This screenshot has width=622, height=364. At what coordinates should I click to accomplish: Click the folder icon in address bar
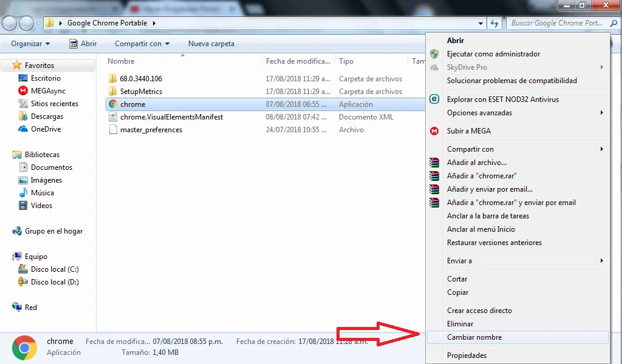[x=49, y=23]
